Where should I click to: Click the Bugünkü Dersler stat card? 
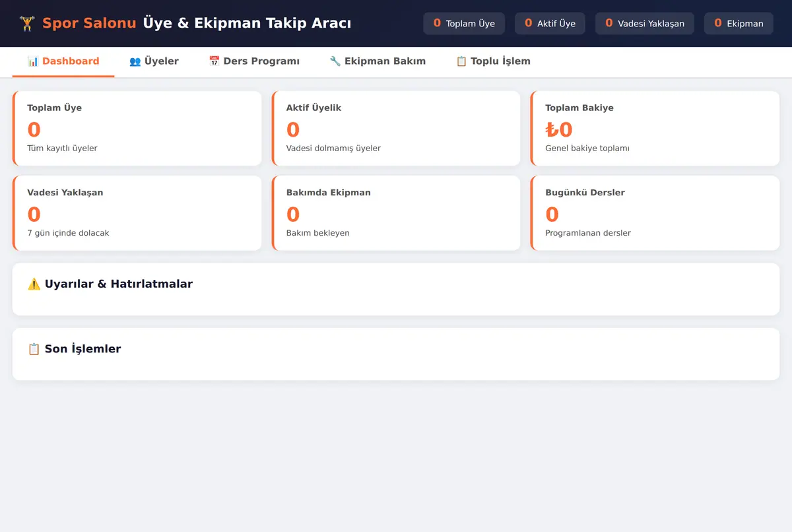coord(655,213)
